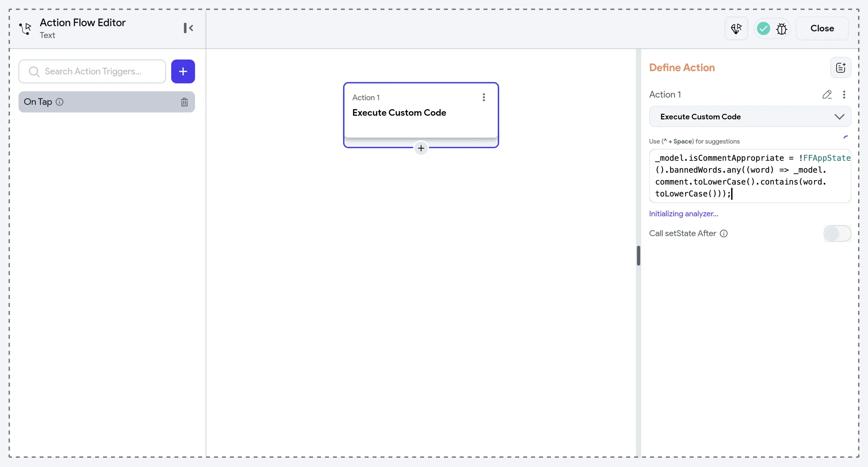The image size is (868, 467).
Task: Rename Action 1 with the pencil icon
Action: tap(827, 94)
